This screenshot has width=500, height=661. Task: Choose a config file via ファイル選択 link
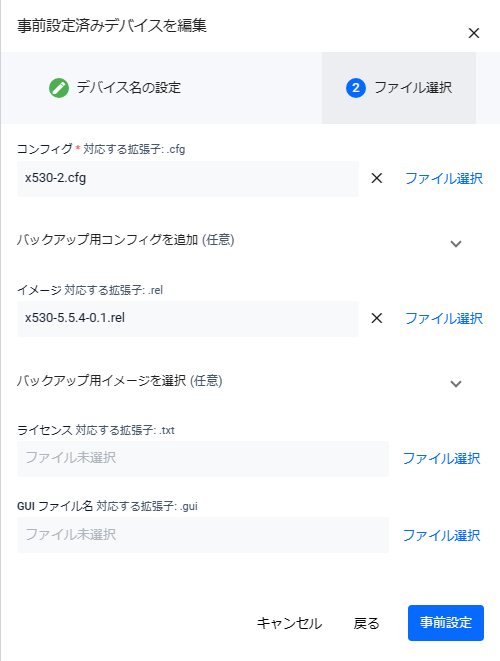[444, 178]
